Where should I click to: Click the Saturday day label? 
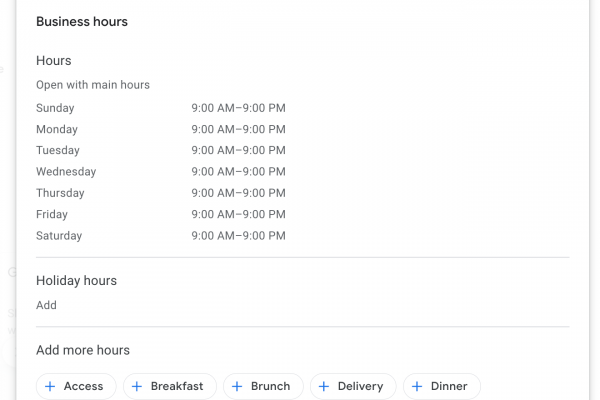pyautogui.click(x=59, y=236)
